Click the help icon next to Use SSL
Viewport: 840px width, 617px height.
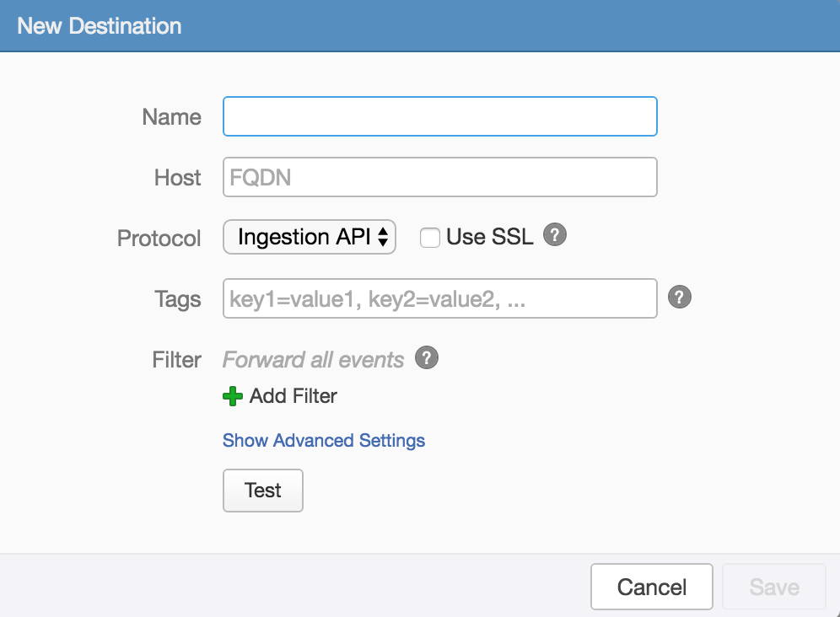click(x=554, y=235)
